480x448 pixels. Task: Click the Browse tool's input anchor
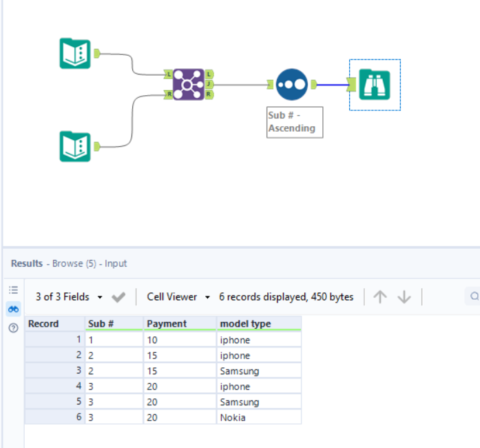click(x=351, y=85)
